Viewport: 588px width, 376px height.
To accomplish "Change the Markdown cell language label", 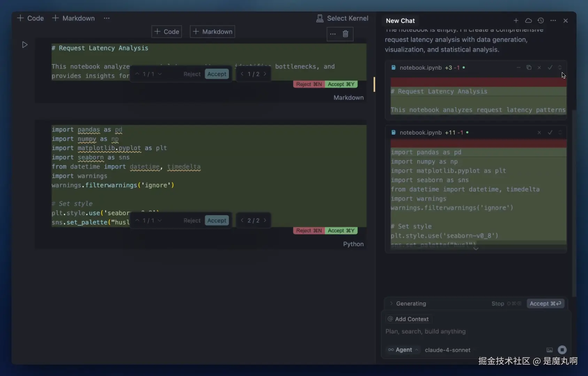I will 348,97.
